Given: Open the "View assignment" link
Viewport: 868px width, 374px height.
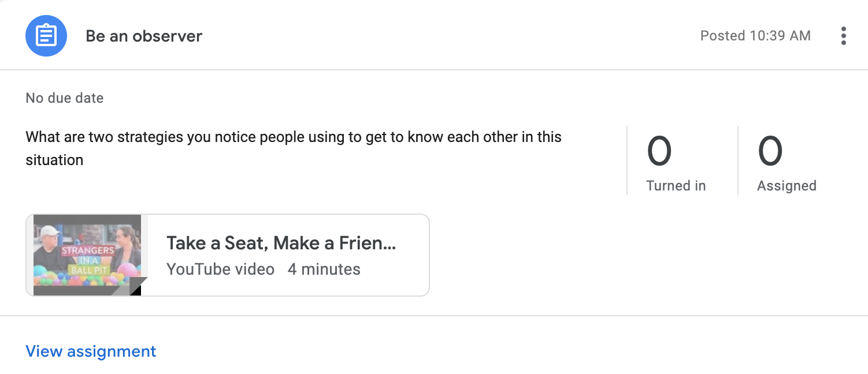Looking at the screenshot, I should [91, 351].
